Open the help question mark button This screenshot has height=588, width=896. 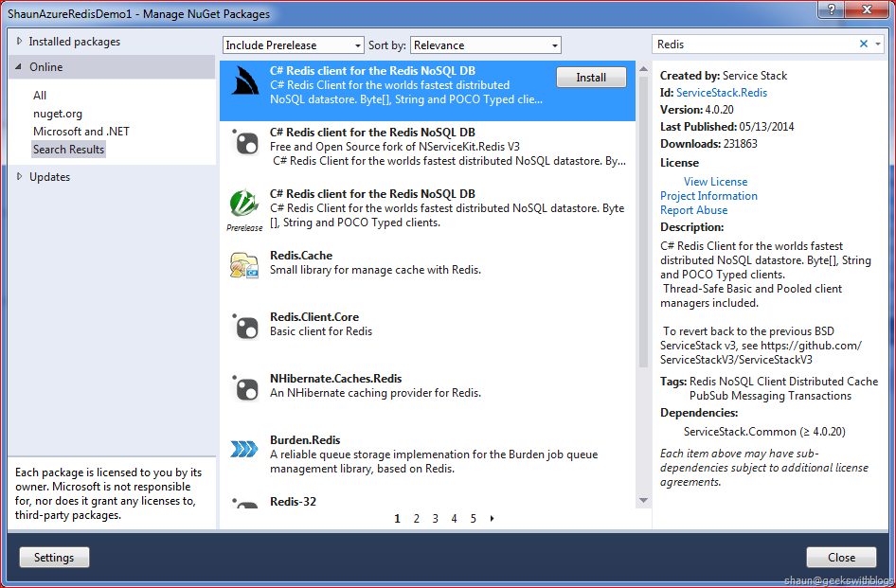pyautogui.click(x=831, y=9)
